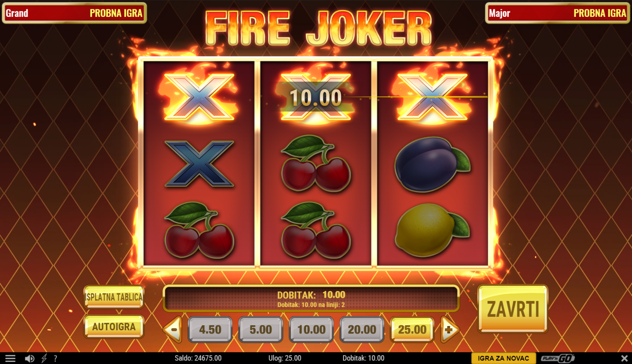Start AUTOIGRA autoplay
The height and width of the screenshot is (364, 632).
(114, 327)
